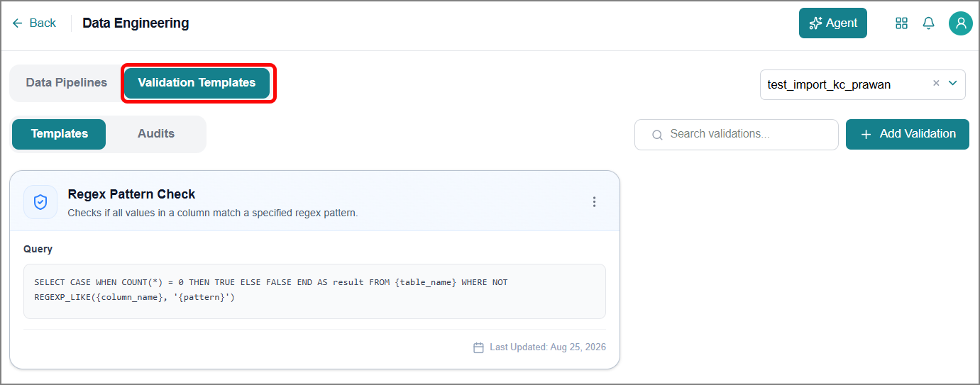Viewport: 980px width, 385px height.
Task: Open Regex Pattern Check options menu
Action: point(595,202)
